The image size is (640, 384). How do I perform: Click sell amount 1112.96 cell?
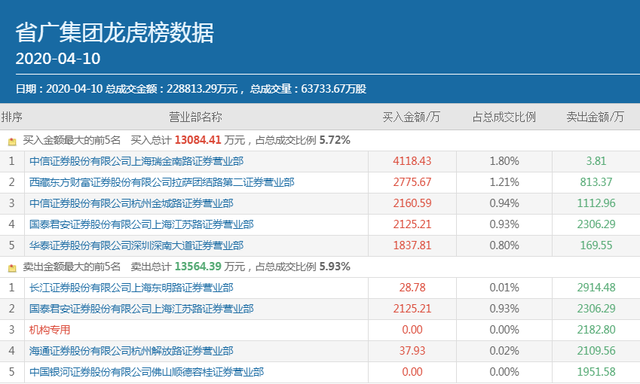(x=596, y=203)
